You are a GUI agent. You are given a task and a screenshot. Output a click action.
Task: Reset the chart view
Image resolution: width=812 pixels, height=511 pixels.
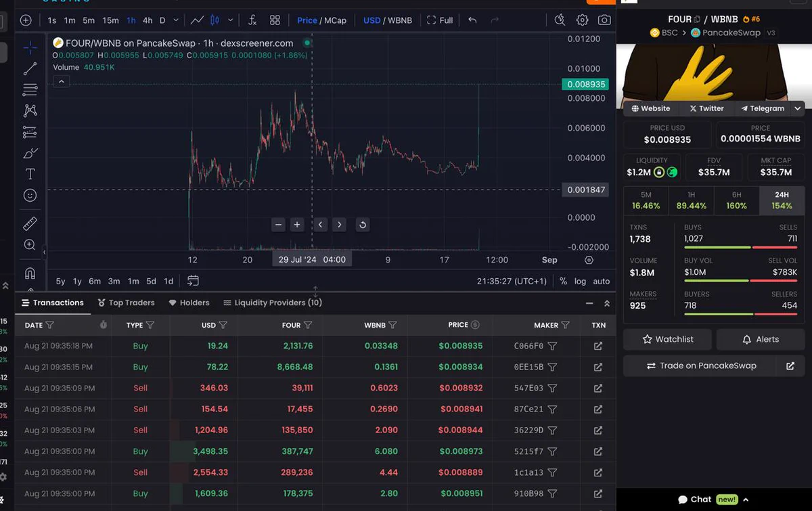363,225
